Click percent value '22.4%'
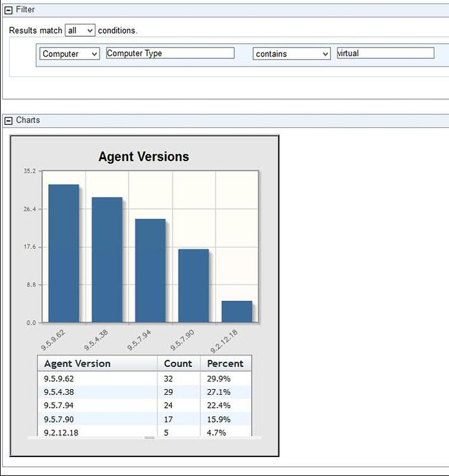This screenshot has width=449, height=476. (219, 406)
